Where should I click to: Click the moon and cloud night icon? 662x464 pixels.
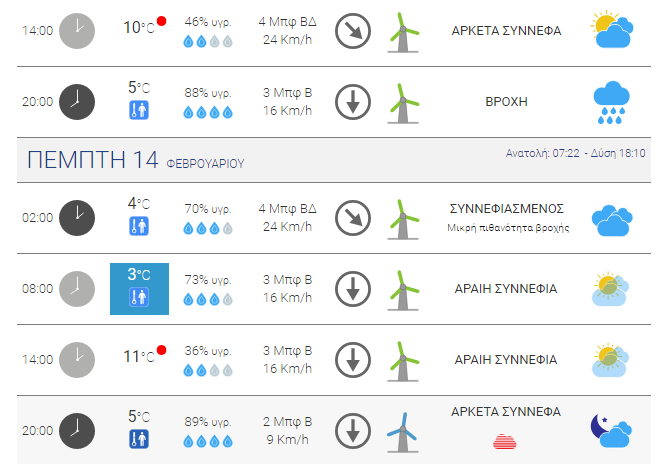coord(611,431)
